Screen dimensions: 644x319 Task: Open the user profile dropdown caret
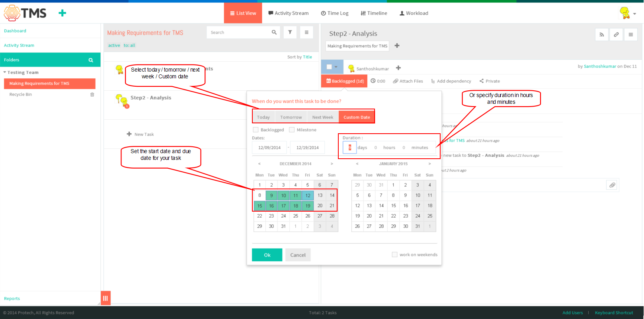coord(634,14)
